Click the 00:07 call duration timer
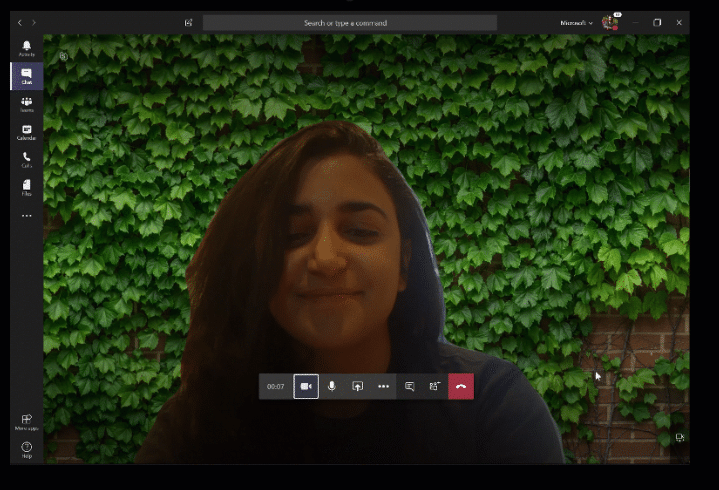The height and width of the screenshot is (490, 719). 276,386
